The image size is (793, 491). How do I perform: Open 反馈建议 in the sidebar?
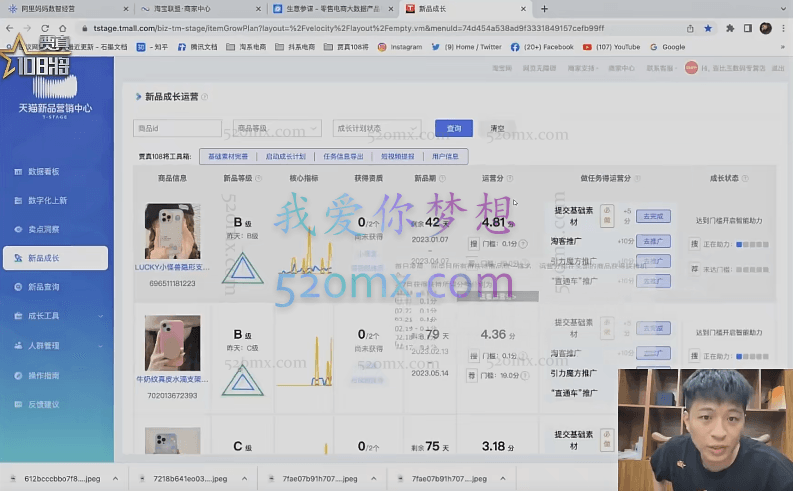pyautogui.click(x=43, y=403)
